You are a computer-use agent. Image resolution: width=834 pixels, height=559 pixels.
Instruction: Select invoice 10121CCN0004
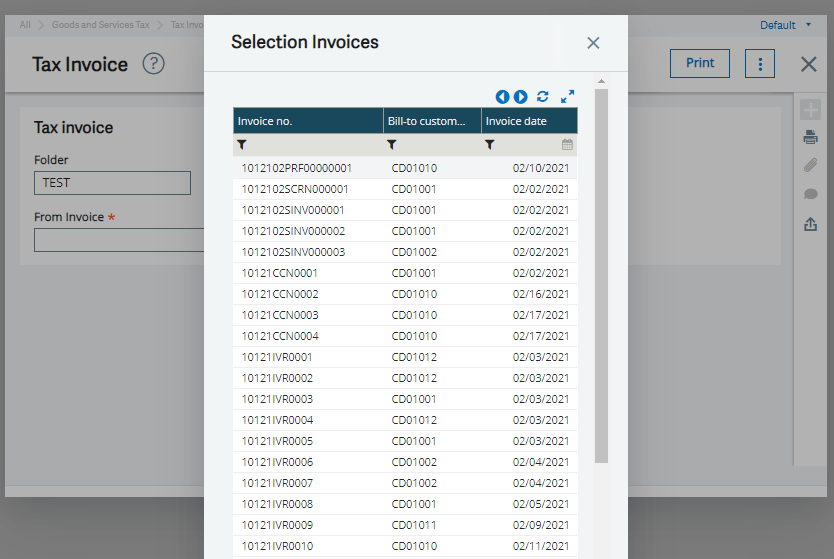click(x=405, y=336)
